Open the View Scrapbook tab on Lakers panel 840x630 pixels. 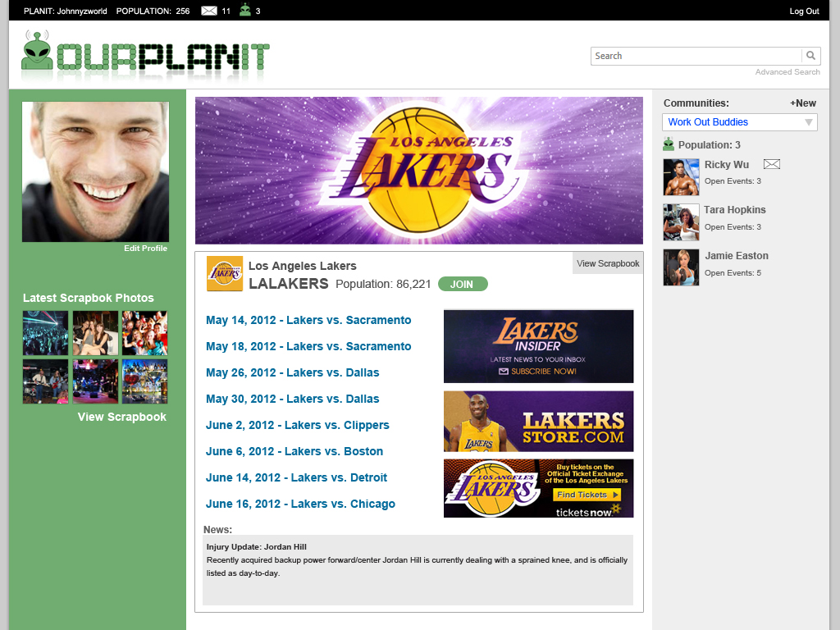point(608,263)
